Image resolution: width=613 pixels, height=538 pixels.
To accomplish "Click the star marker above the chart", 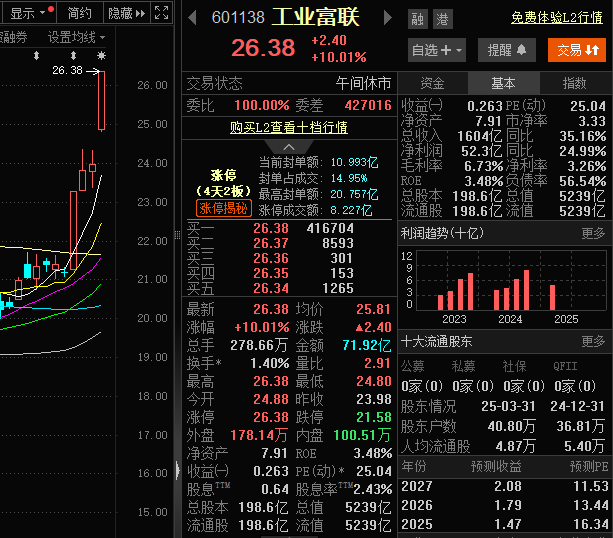I will pyautogui.click(x=101, y=56).
